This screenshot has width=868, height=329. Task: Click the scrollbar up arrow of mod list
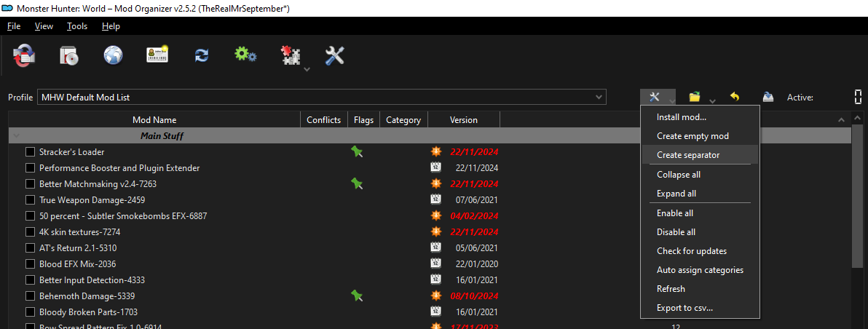[857, 119]
